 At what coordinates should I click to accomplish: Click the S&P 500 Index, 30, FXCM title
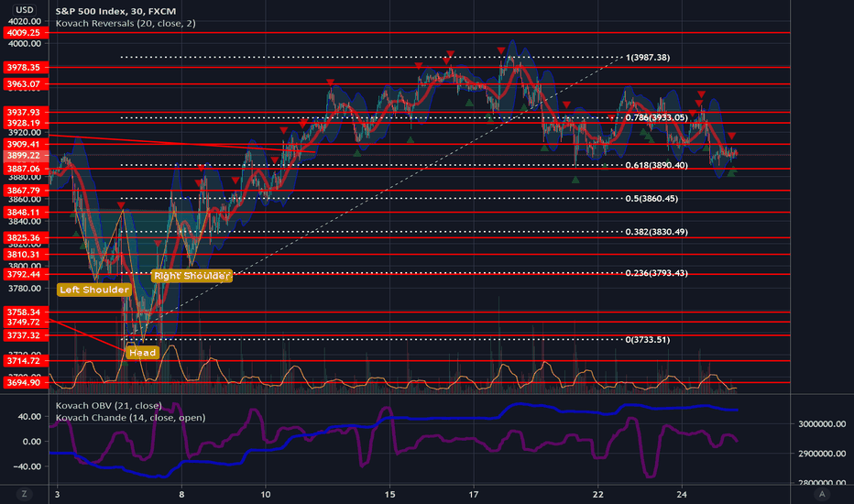[x=115, y=11]
